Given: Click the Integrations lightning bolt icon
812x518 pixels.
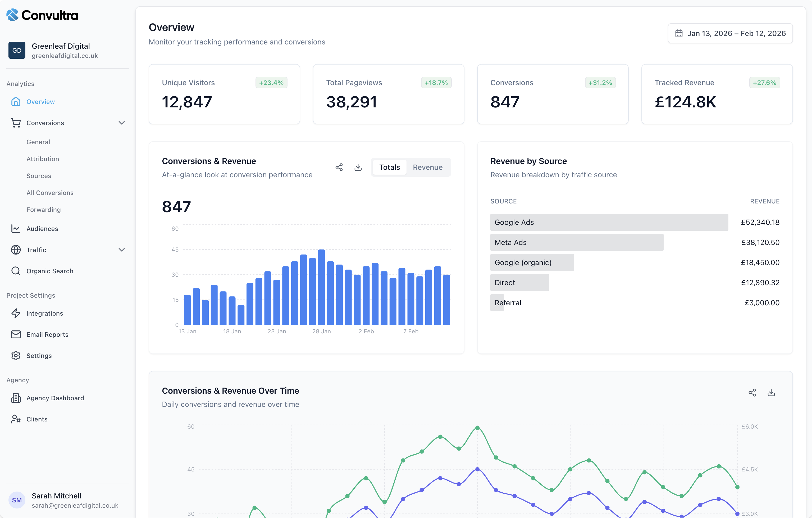Looking at the screenshot, I should (16, 313).
